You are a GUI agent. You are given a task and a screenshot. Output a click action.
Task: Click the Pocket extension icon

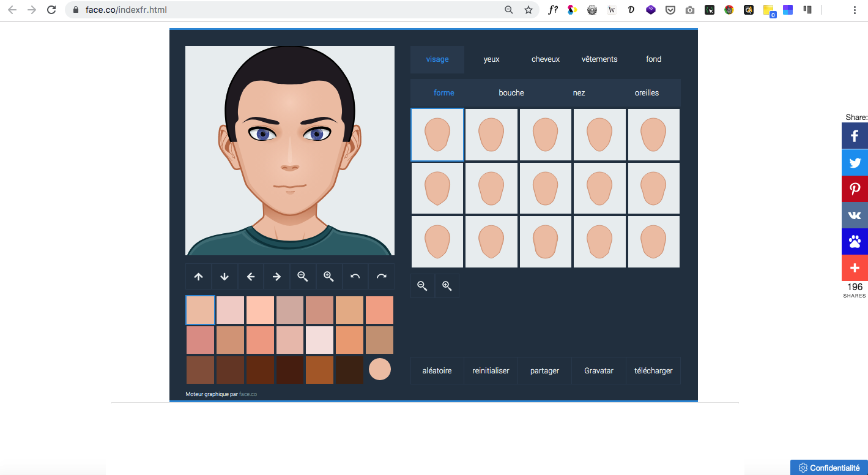(670, 10)
